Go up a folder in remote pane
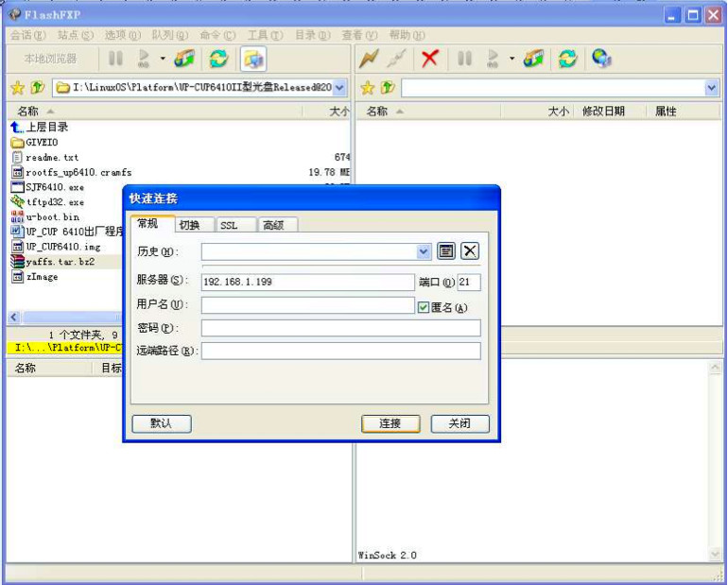Viewport: 728px width, 585px height. pos(388,87)
